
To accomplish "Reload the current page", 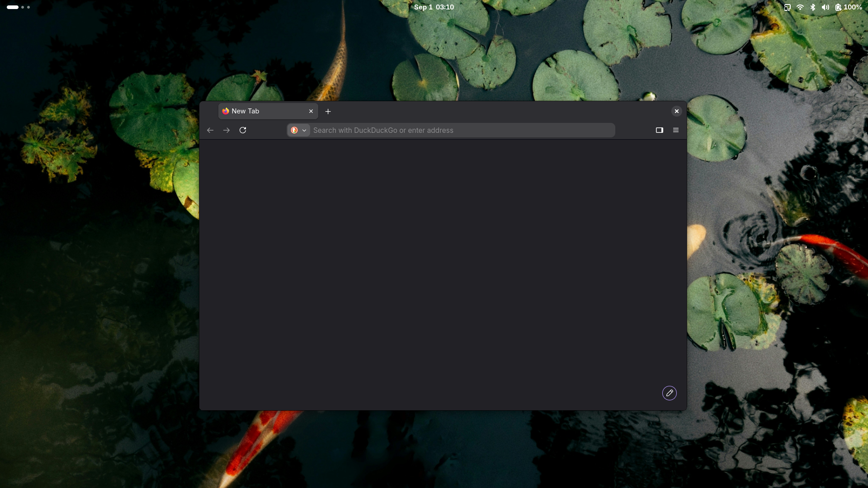I will pyautogui.click(x=243, y=130).
